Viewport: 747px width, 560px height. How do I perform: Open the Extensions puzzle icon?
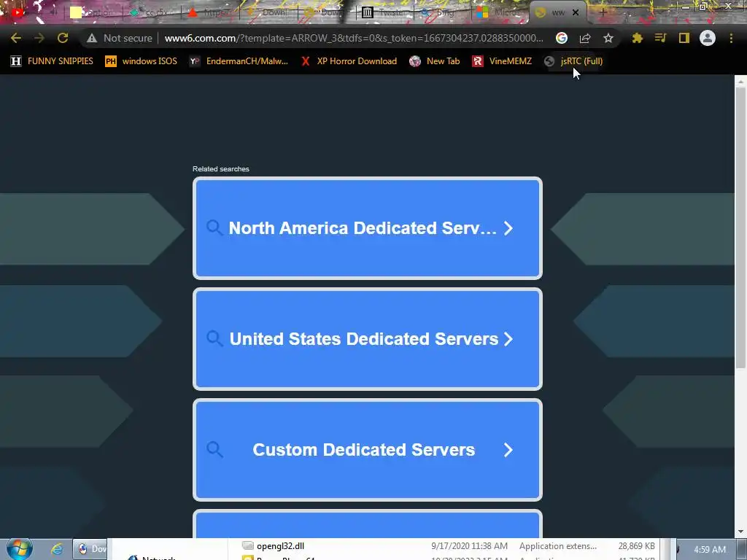point(637,38)
